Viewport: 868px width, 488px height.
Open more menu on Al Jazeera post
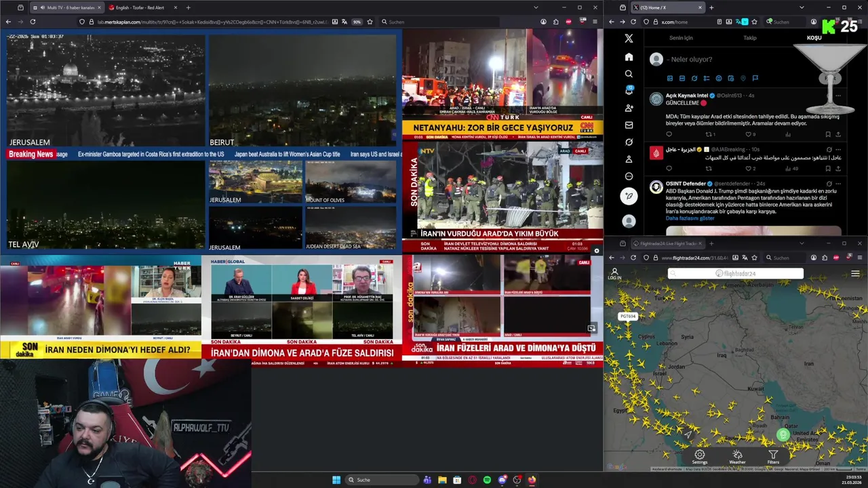point(838,149)
